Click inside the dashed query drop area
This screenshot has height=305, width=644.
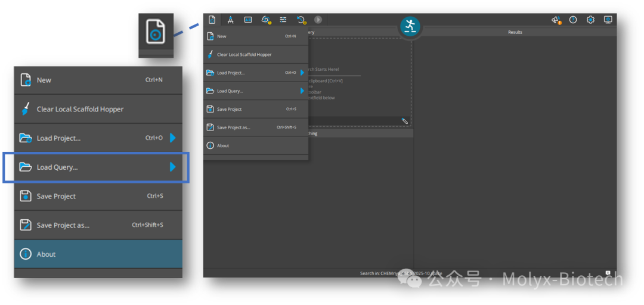pos(360,82)
